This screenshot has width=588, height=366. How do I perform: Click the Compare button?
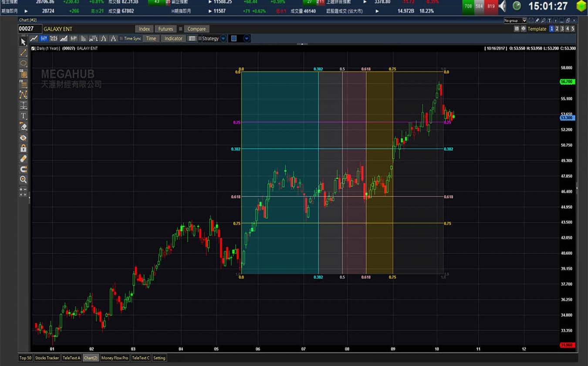pos(197,29)
